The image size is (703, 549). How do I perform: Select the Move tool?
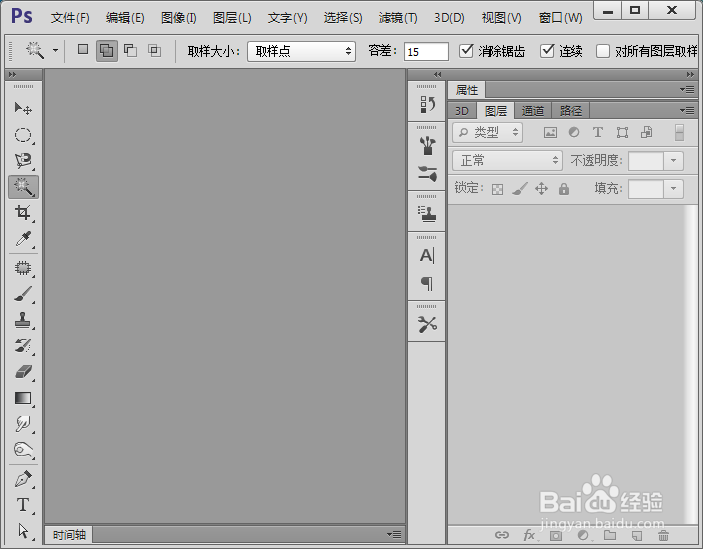(23, 108)
